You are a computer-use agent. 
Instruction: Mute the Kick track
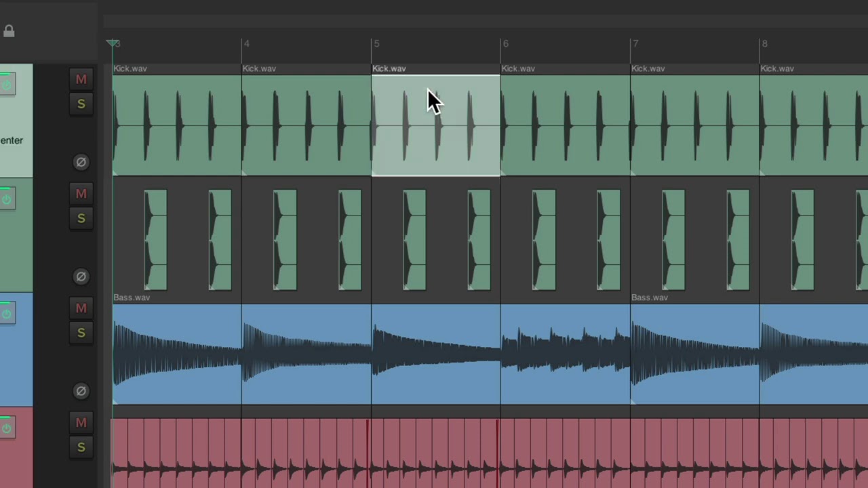[81, 80]
